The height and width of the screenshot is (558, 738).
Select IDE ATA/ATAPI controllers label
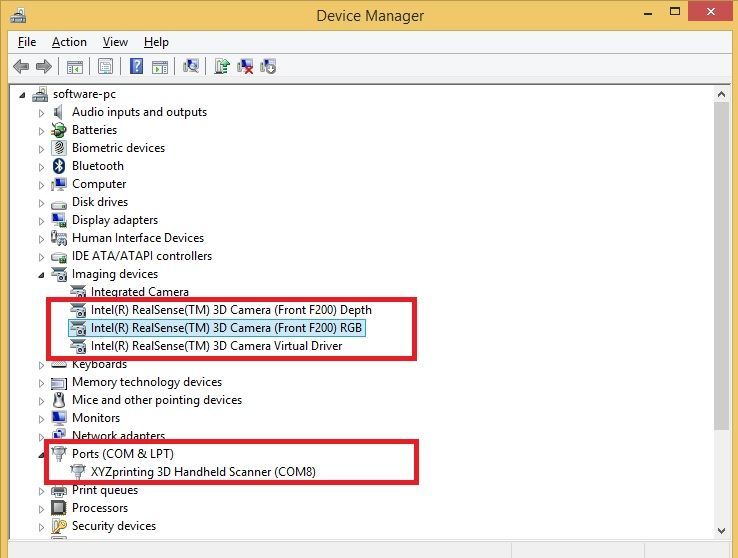tap(142, 255)
